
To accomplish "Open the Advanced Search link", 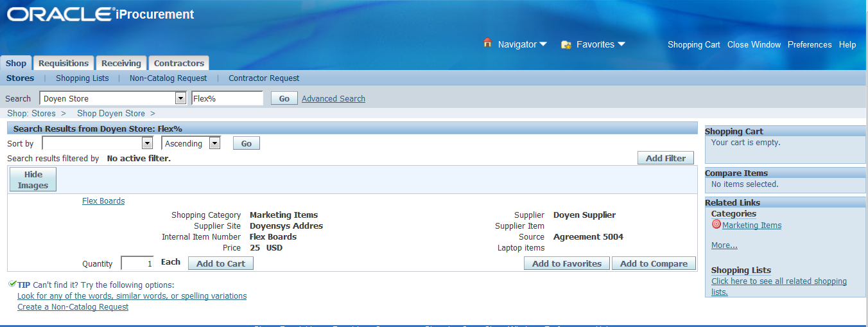I will [x=333, y=99].
